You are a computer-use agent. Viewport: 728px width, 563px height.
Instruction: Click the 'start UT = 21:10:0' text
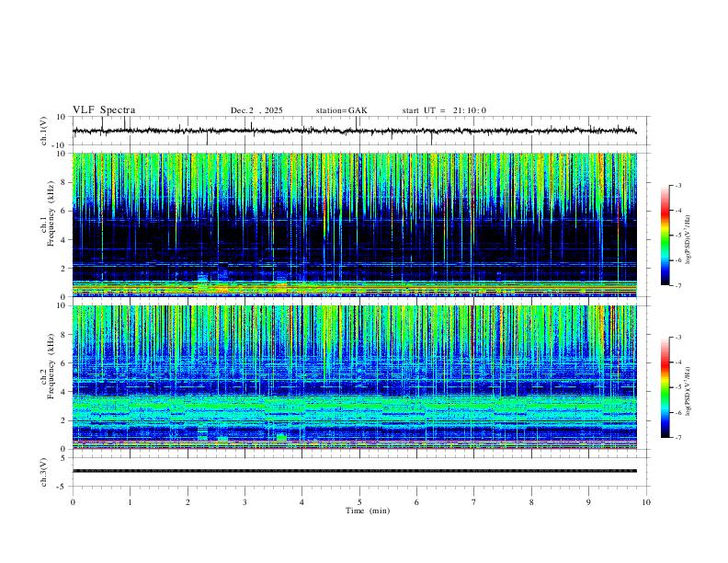tap(444, 110)
